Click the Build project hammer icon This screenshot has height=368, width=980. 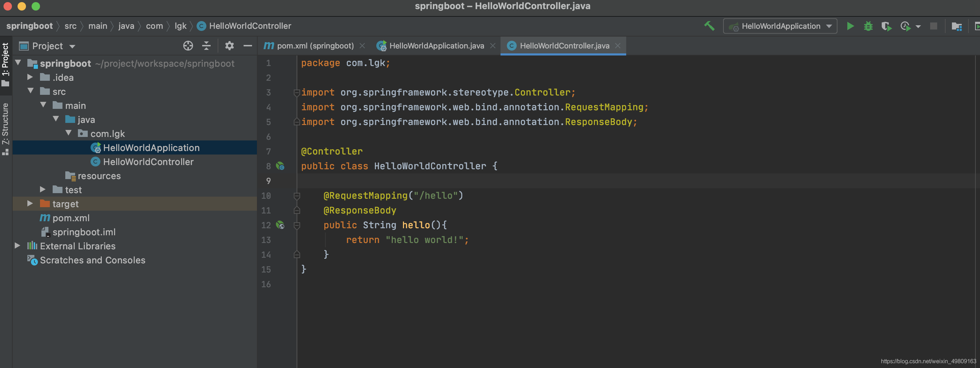pyautogui.click(x=709, y=26)
